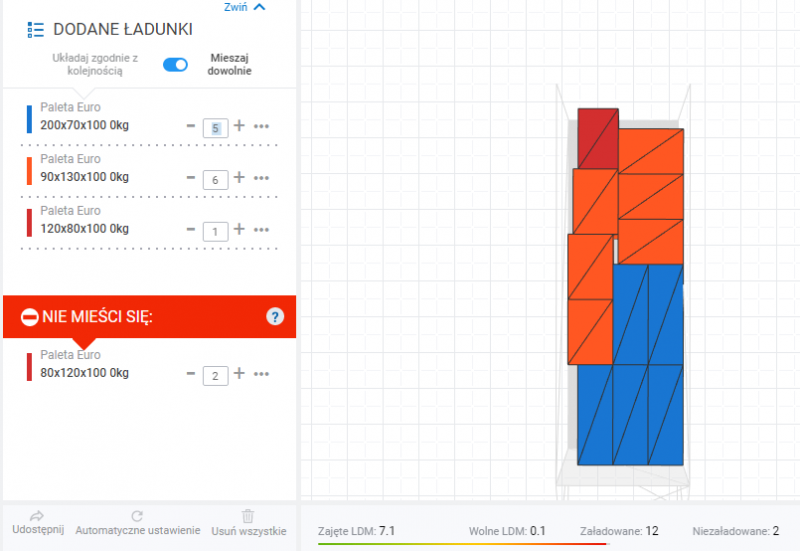Open three-dots menu for 120x80x100 load

(262, 230)
